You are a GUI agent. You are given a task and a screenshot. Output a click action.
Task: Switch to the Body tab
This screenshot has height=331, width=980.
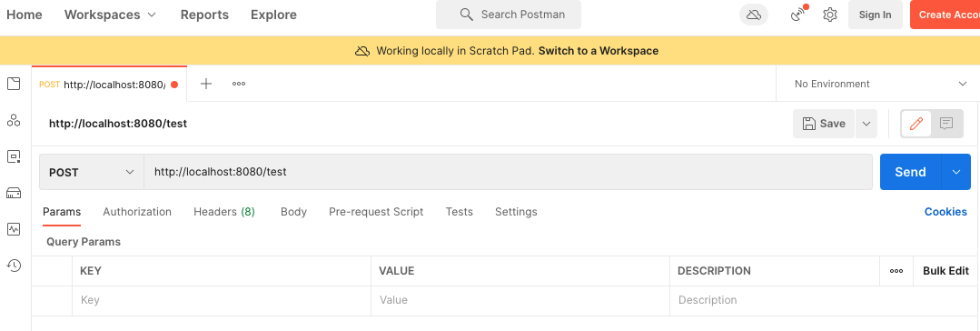pos(293,212)
